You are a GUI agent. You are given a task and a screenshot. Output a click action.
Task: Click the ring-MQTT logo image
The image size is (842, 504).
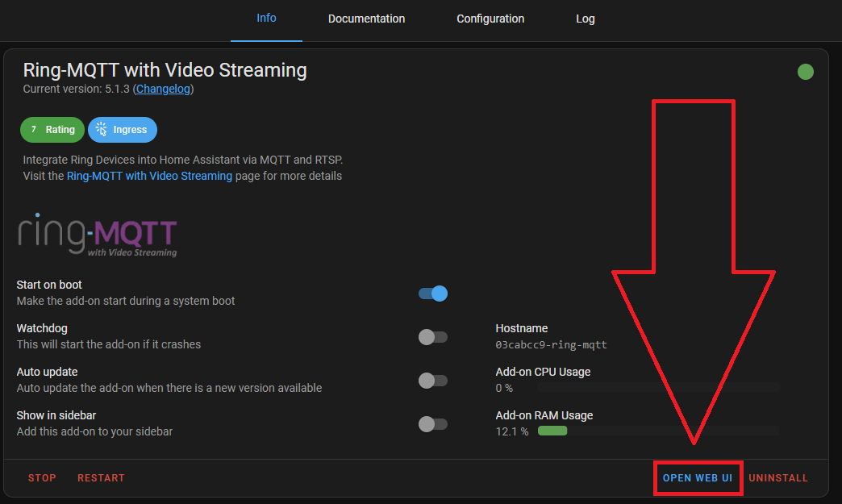tap(98, 235)
